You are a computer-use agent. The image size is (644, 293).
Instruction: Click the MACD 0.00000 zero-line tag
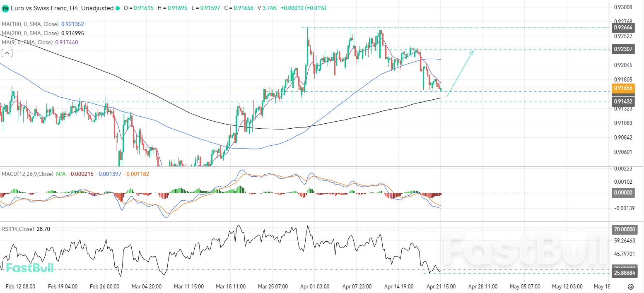tap(623, 193)
